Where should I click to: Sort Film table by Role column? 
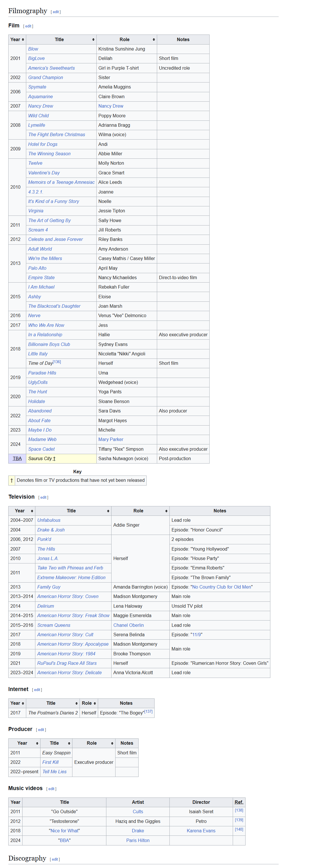pyautogui.click(x=127, y=39)
